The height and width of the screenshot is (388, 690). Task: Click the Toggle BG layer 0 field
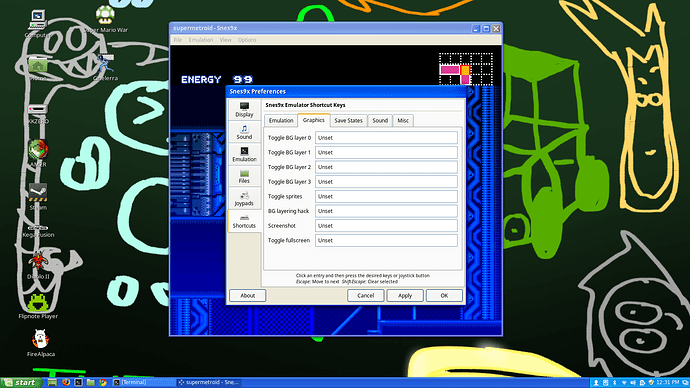click(386, 138)
